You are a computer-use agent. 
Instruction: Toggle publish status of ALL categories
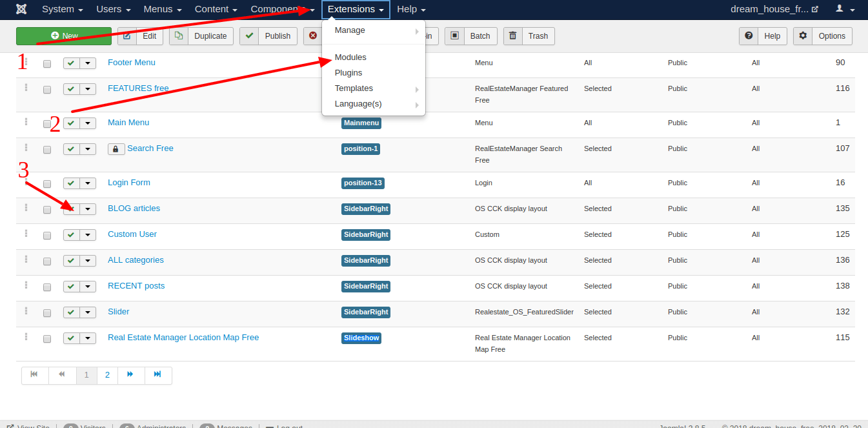pos(71,261)
